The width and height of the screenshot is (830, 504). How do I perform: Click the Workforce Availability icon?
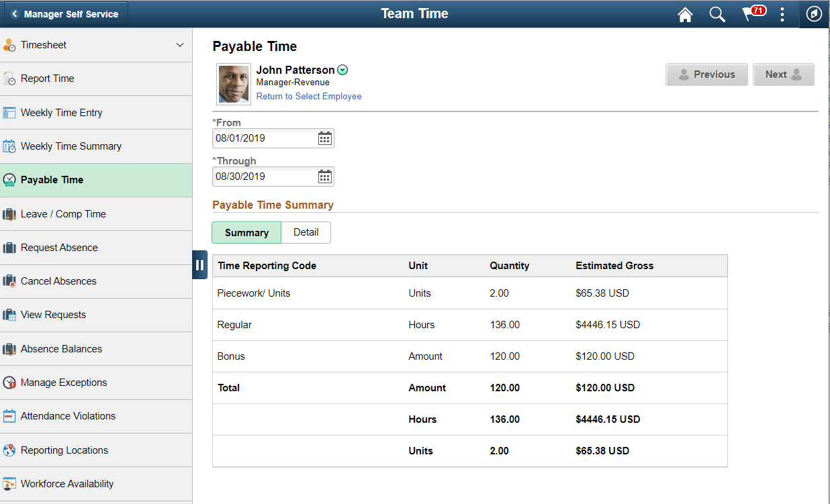pyautogui.click(x=9, y=484)
